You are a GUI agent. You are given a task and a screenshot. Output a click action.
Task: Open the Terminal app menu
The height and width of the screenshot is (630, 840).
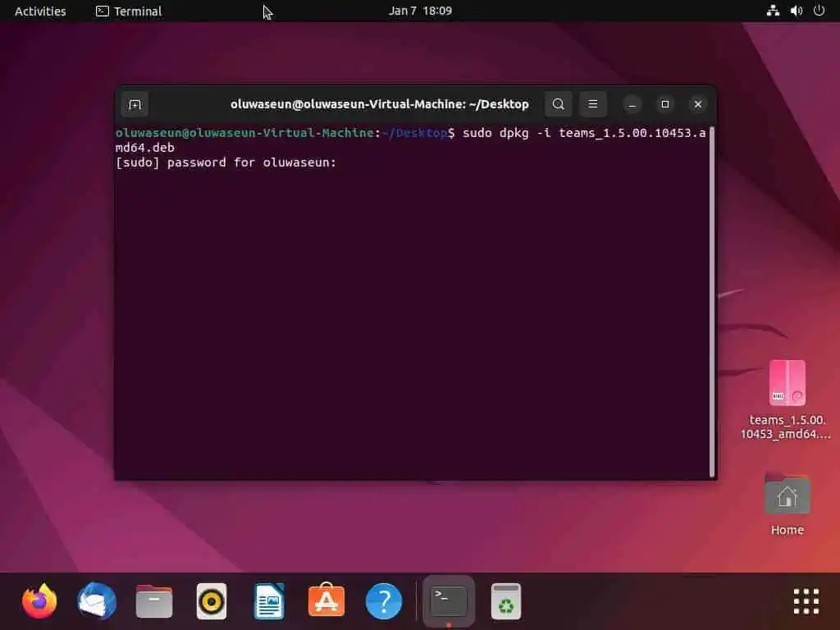[128, 11]
